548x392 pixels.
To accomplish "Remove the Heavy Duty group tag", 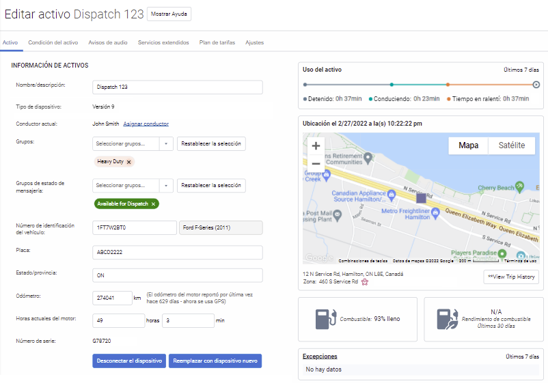I will pos(129,162).
